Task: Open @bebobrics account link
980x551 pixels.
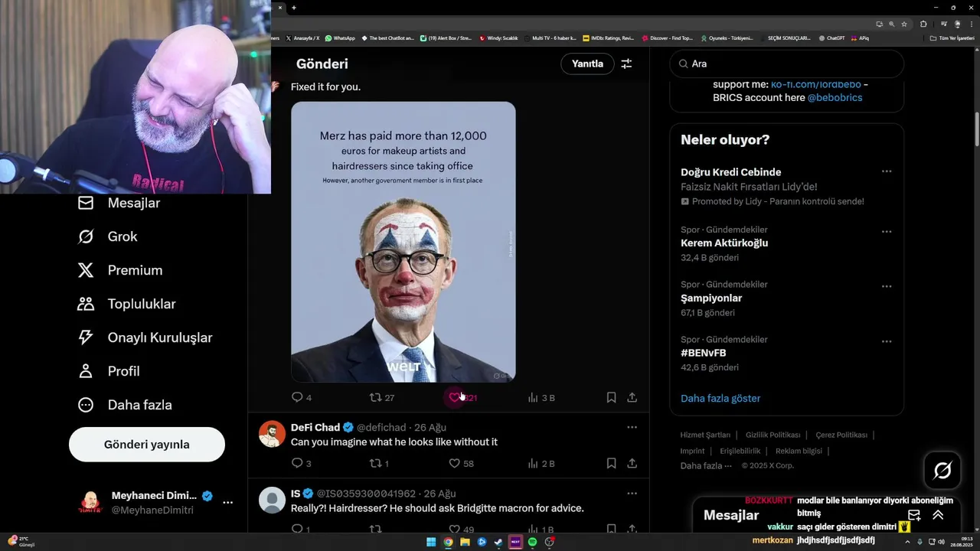Action: pos(835,98)
